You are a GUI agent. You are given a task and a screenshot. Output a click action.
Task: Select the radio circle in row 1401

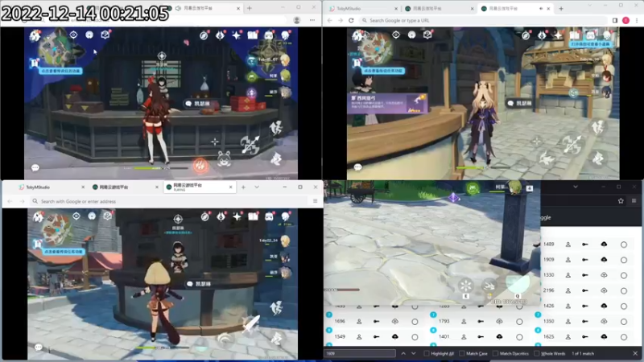click(519, 337)
